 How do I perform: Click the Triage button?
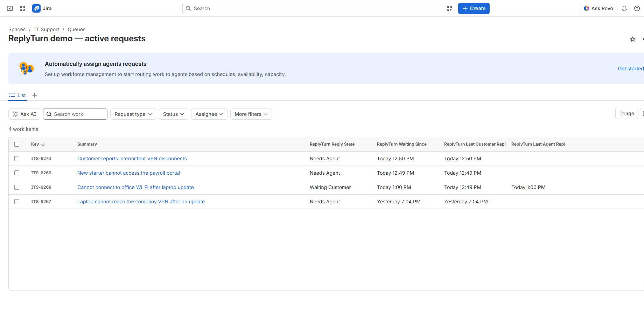pyautogui.click(x=626, y=113)
